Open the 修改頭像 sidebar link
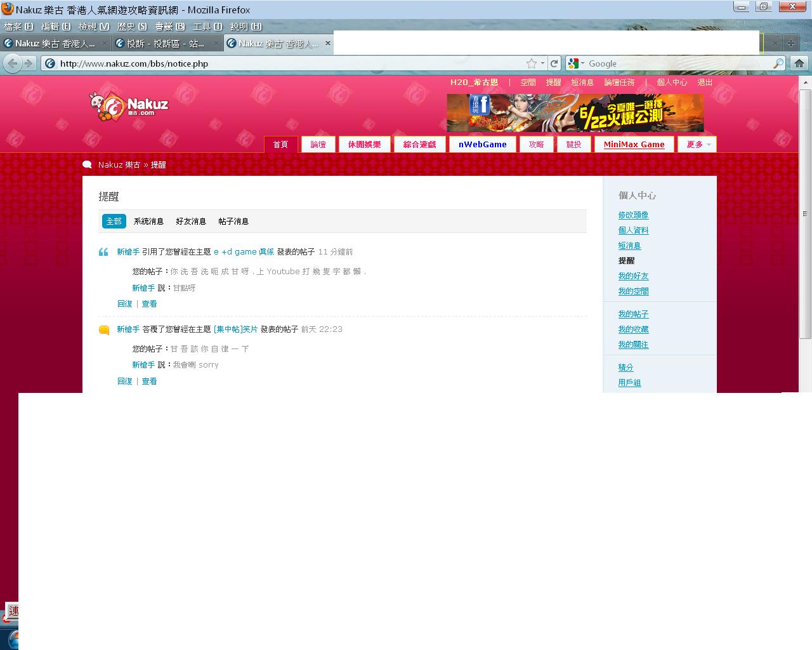 pyautogui.click(x=633, y=215)
